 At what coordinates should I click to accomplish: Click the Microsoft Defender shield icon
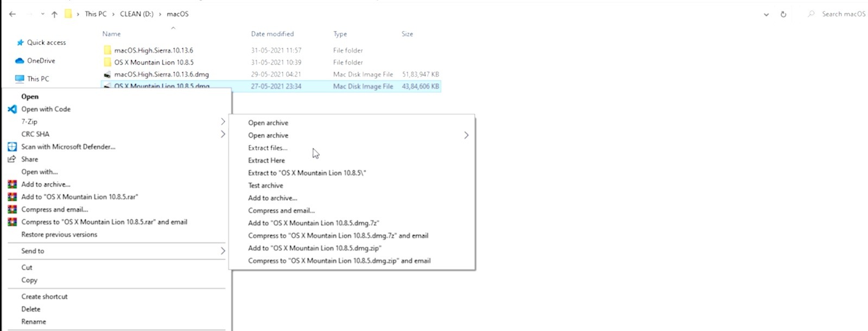point(12,147)
